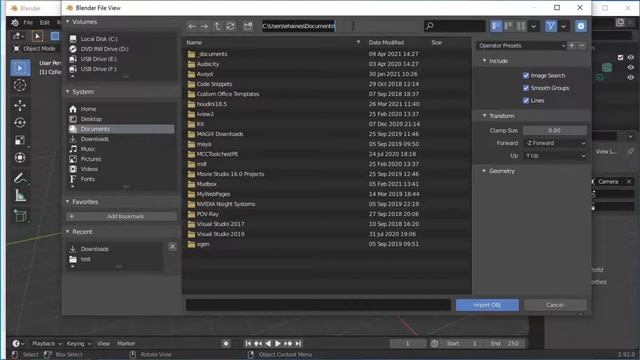Click the file search box
This screenshot has height=360, width=640.
[455, 26]
